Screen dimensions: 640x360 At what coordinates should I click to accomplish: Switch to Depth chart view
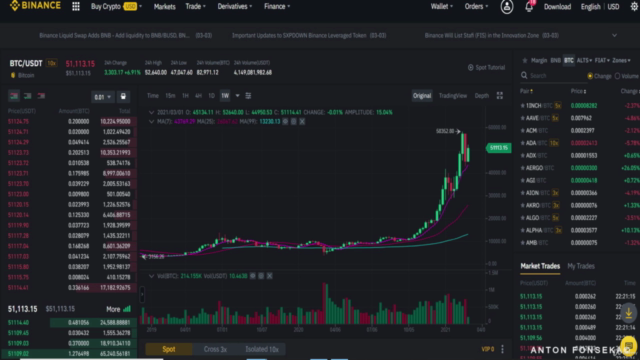[x=482, y=96]
